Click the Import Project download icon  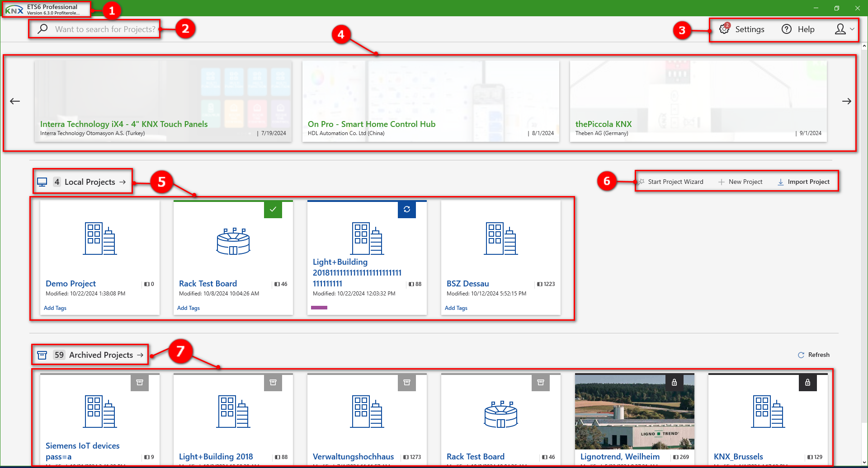click(x=781, y=182)
